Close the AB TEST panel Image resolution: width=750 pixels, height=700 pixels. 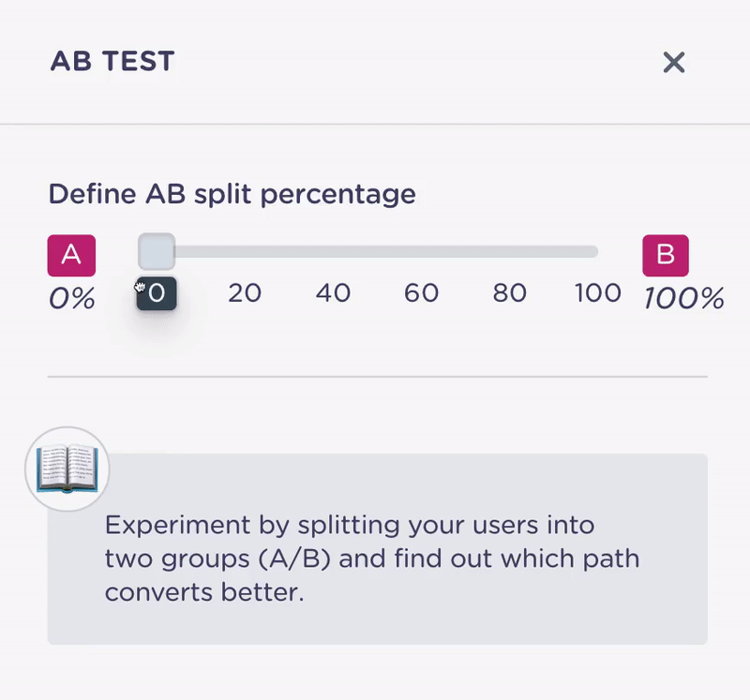tap(674, 62)
